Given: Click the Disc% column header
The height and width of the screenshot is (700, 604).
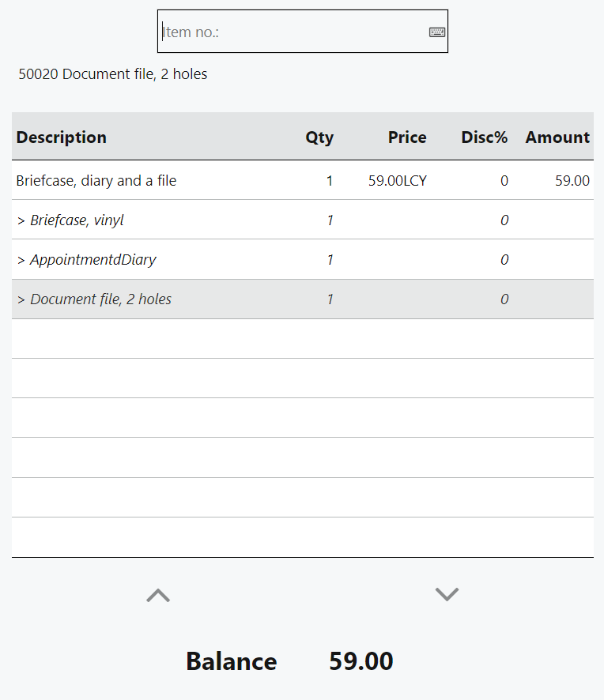Looking at the screenshot, I should click(x=484, y=137).
